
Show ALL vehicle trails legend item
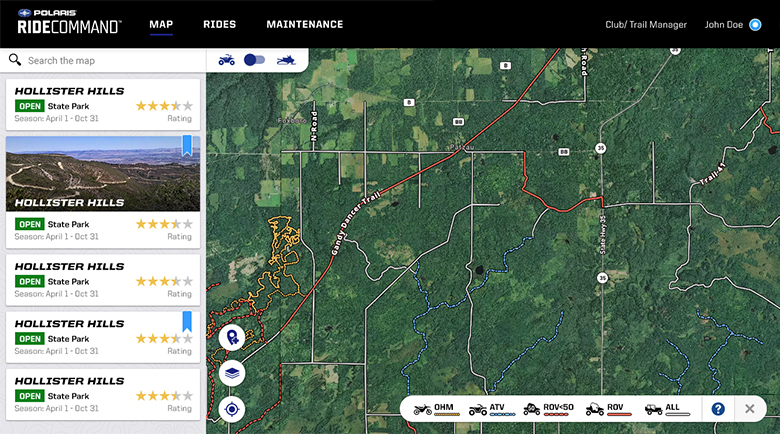pos(667,409)
